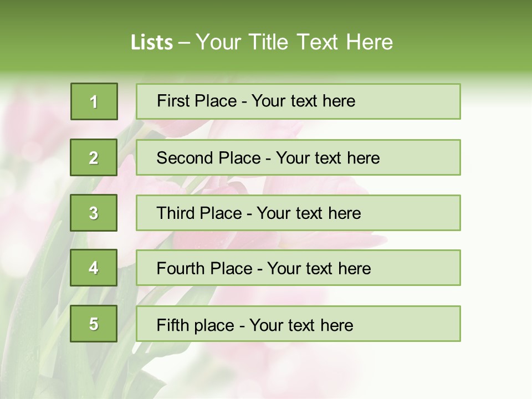
Task: Click "Your Title Text Here" in the title
Action: 294,42
